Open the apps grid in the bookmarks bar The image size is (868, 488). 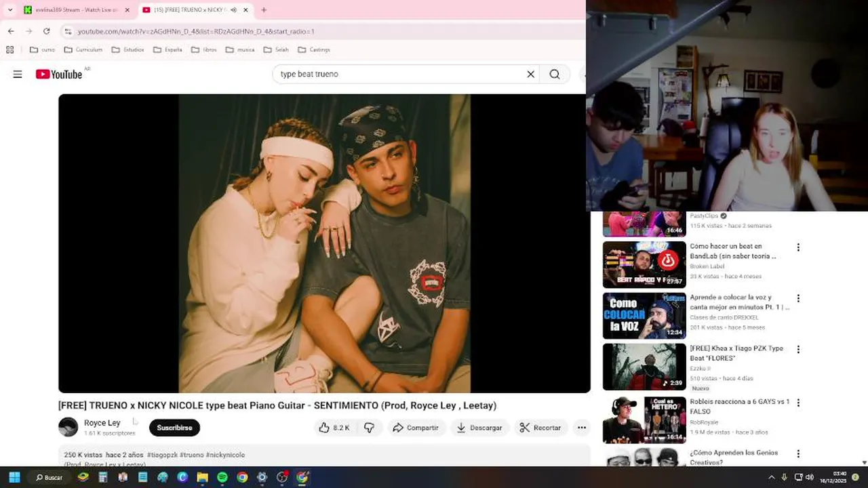point(9,49)
